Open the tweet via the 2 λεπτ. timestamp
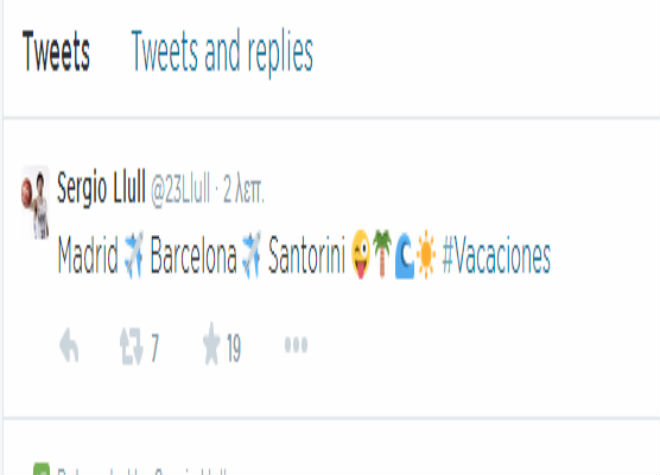Viewport: 660px width, 475px height. pyautogui.click(x=244, y=190)
